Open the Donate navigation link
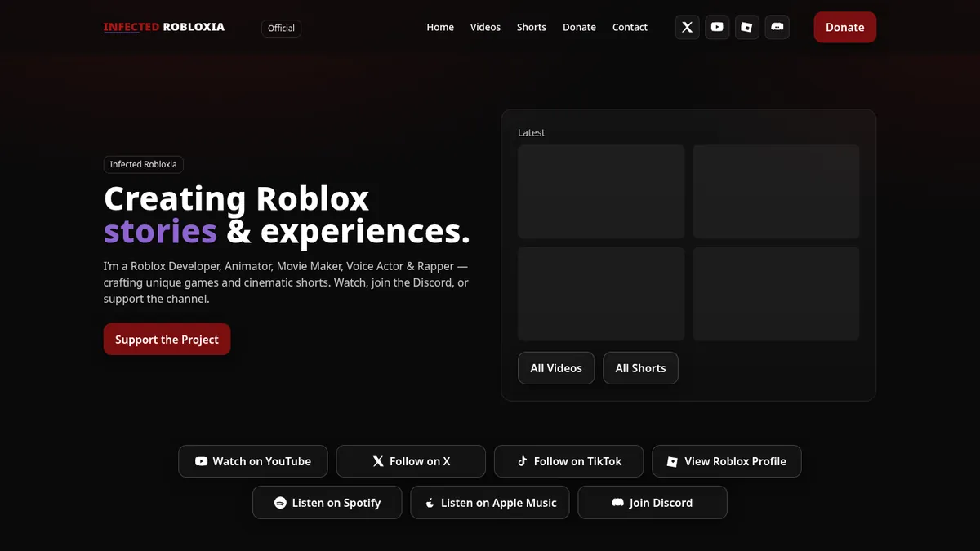Viewport: 980px width, 551px height. (579, 27)
